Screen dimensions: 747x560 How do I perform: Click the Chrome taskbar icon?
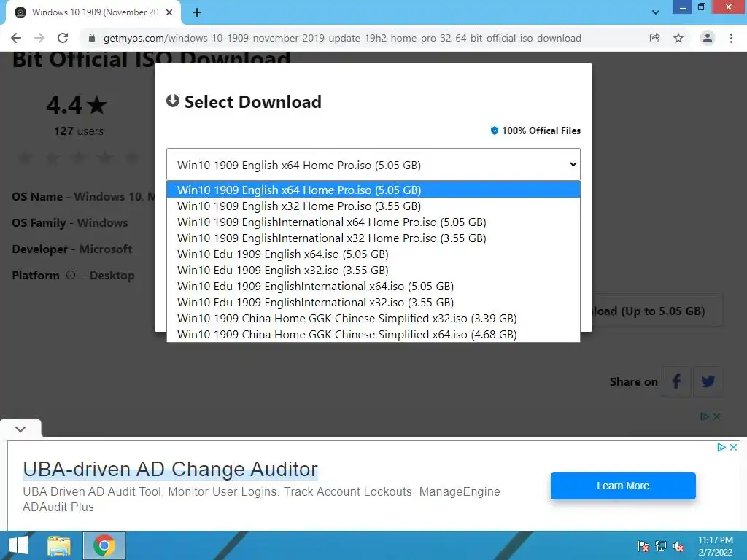point(104,545)
